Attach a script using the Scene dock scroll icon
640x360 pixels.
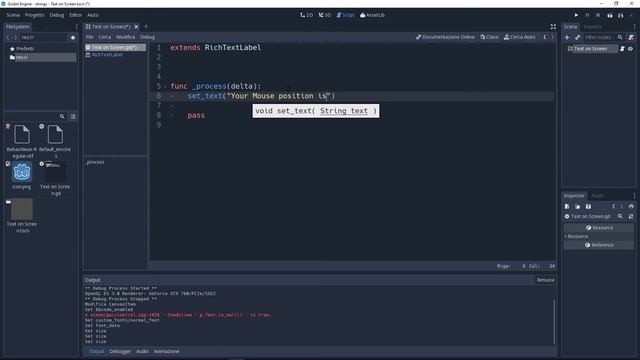(631, 37)
